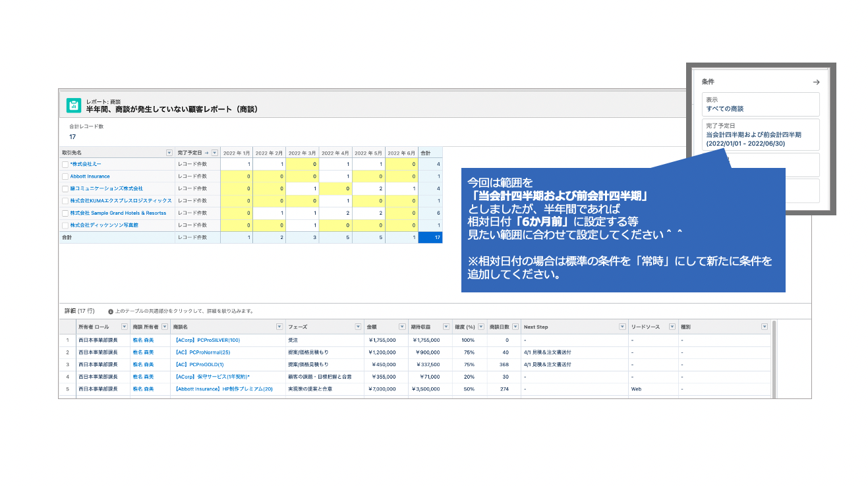Click the 368 商談日数 cell
868x486 pixels.
coord(504,364)
